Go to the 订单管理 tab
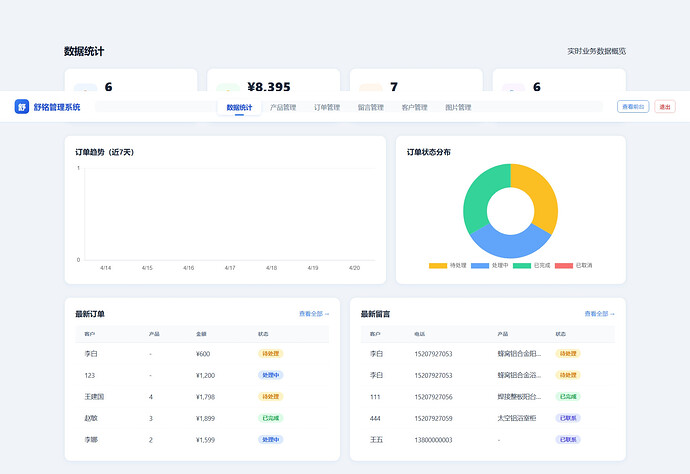The image size is (690, 474). coord(327,107)
